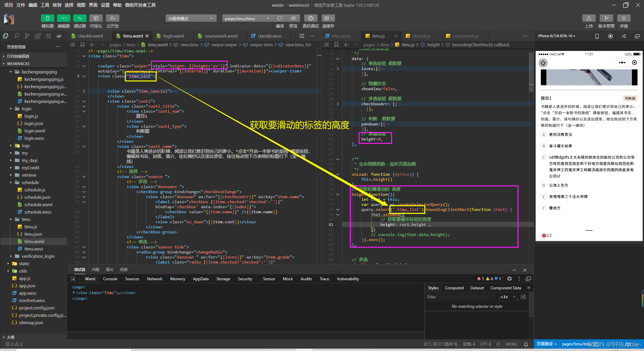Toggle the editor panel button
644x351 pixels.
coord(64,18)
